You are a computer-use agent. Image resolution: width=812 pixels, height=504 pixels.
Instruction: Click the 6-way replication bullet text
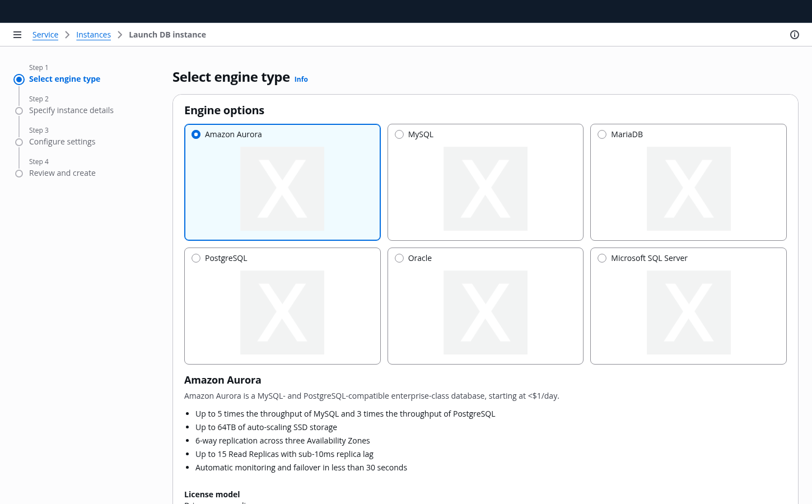[283, 441]
